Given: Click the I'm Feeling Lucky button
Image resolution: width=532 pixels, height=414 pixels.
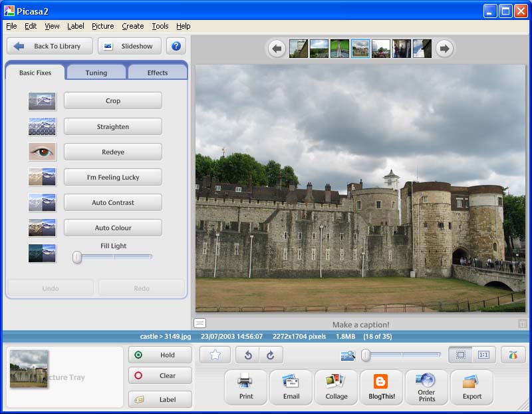Looking at the screenshot, I should [x=113, y=177].
